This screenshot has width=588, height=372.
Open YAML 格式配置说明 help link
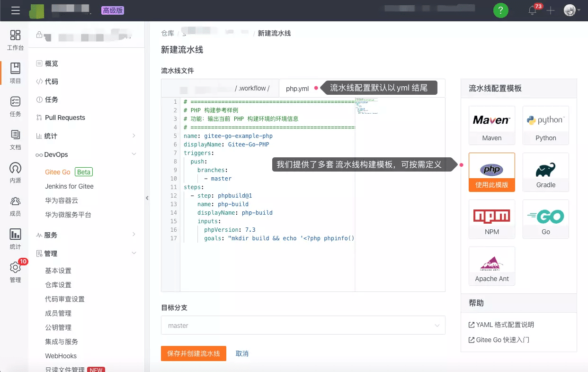click(501, 325)
